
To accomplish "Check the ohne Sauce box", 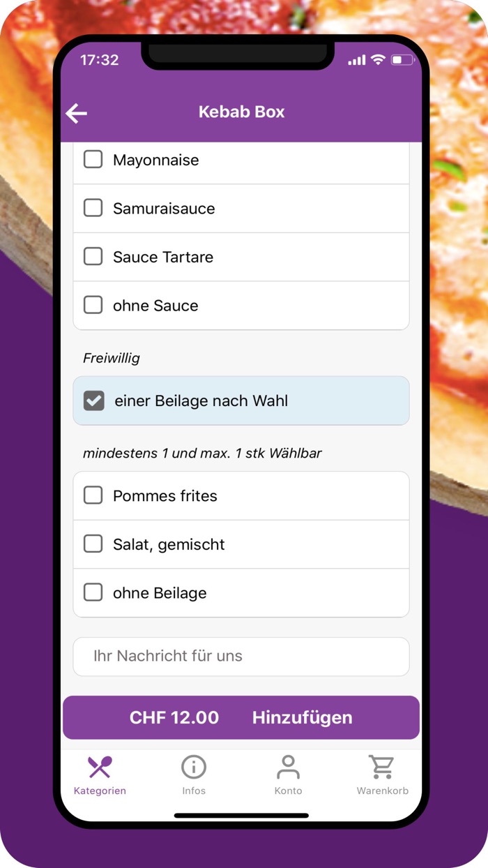I will pos(93,305).
